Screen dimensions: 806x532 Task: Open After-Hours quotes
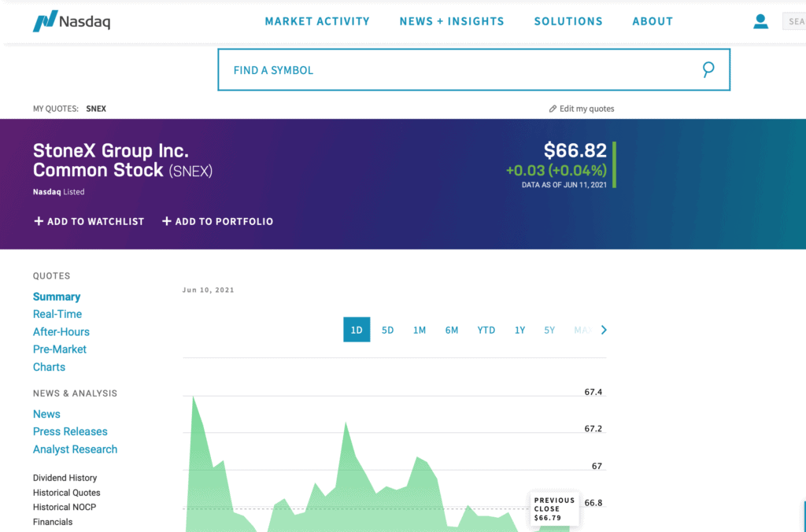[x=61, y=331]
